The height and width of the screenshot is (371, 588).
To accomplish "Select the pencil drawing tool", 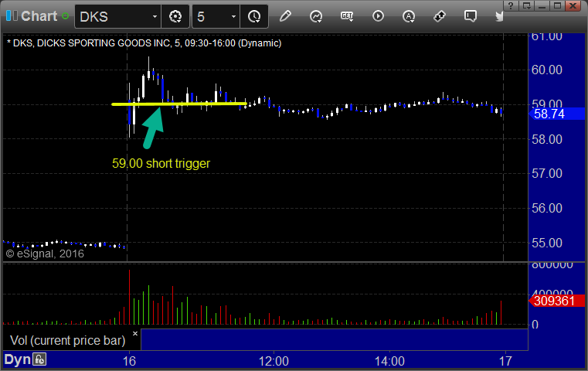I will [285, 16].
